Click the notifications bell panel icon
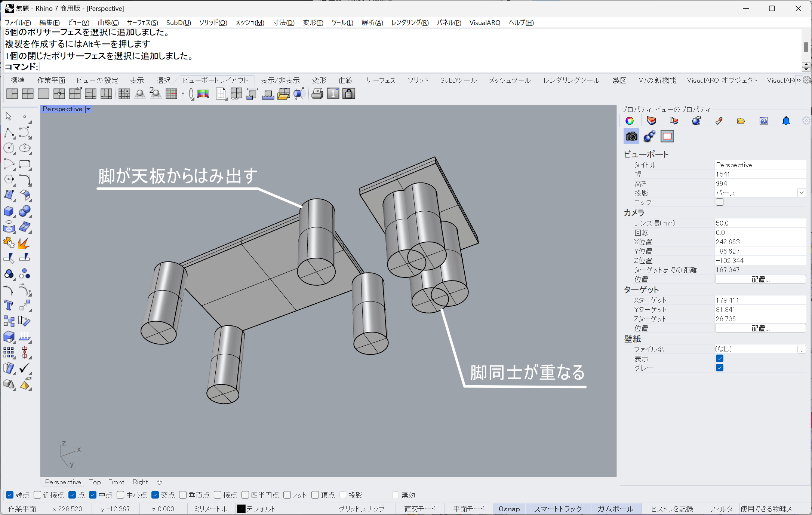 coord(786,121)
